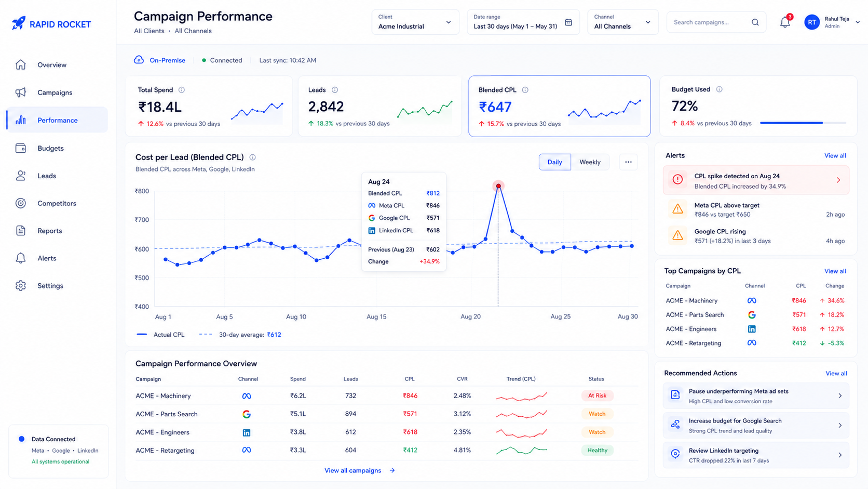
Task: Click the RT user avatar
Action: click(812, 22)
